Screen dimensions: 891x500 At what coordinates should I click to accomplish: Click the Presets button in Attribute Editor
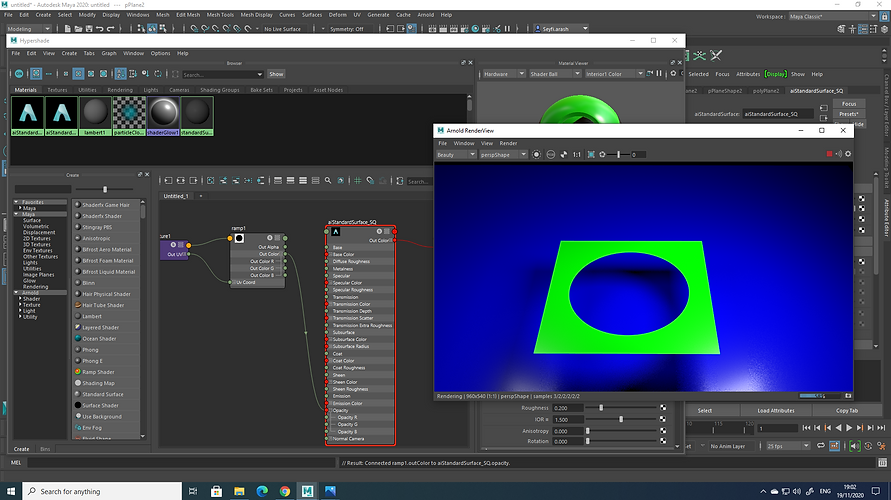[849, 114]
